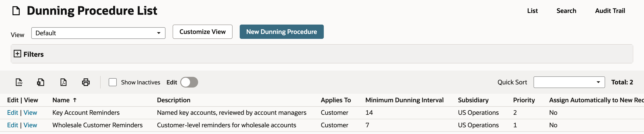Check the Show Inactives checkbox
644x134 pixels.
point(113,82)
